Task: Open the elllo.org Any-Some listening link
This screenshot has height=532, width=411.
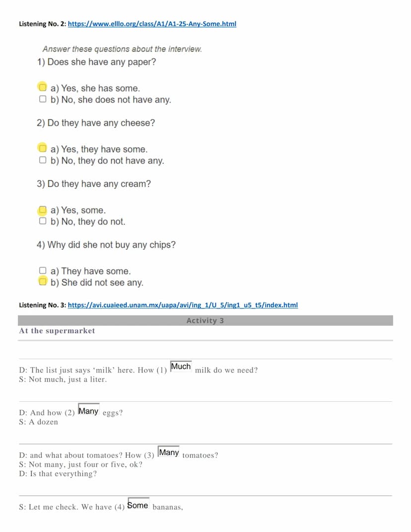Action: click(152, 24)
